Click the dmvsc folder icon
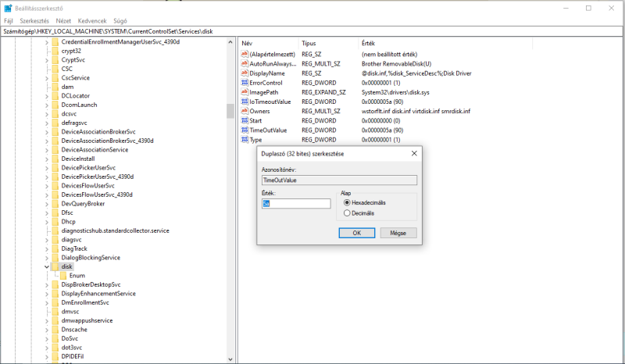The image size is (625, 364). click(55, 312)
